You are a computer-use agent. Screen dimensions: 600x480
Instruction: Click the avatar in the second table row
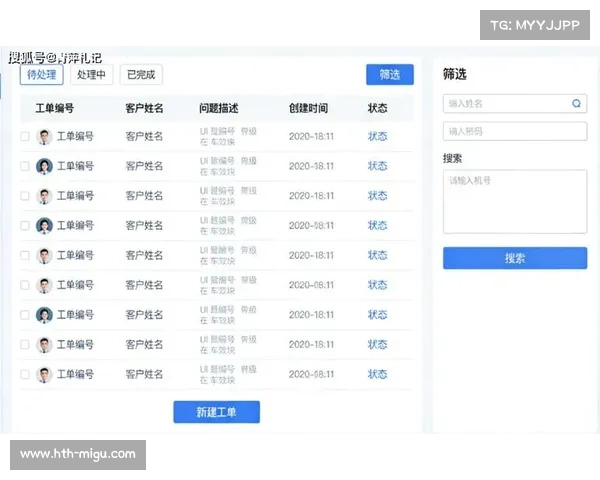point(44,166)
